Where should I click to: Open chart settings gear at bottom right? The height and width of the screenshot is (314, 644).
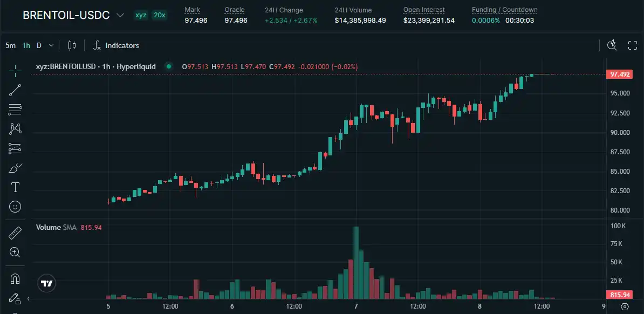tap(625, 306)
